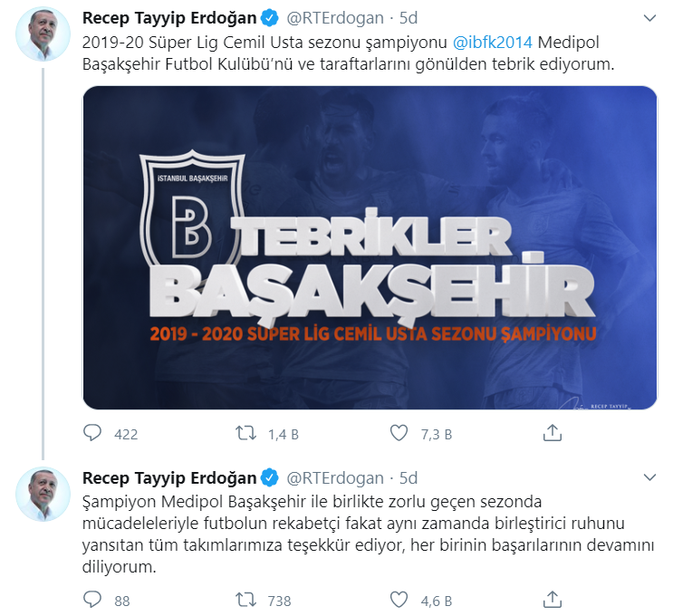Open Recep Tayyip Erdoğan name in second tweet
This screenshot has width=673, height=616.
169,477
